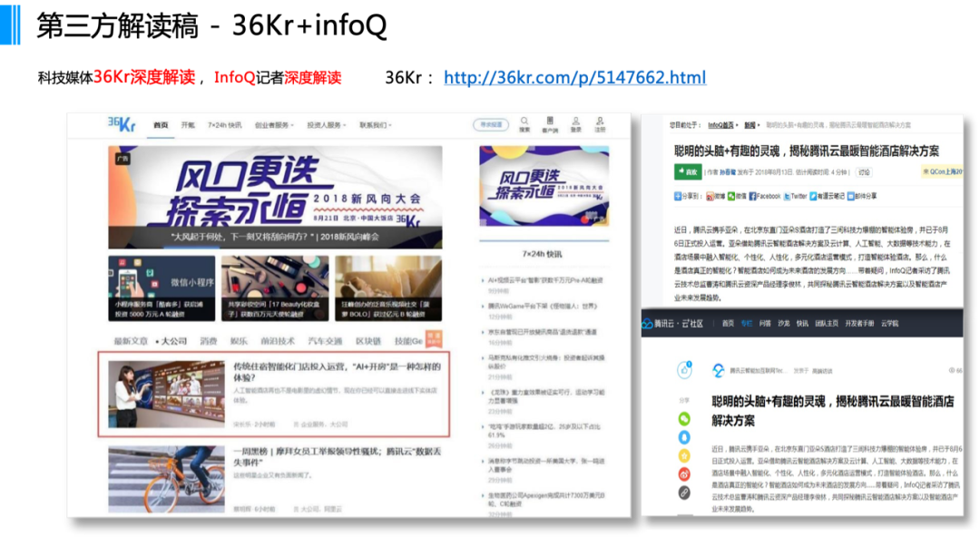
Task: Click the green 喜欢 like button on InfoQ
Action: [x=688, y=171]
